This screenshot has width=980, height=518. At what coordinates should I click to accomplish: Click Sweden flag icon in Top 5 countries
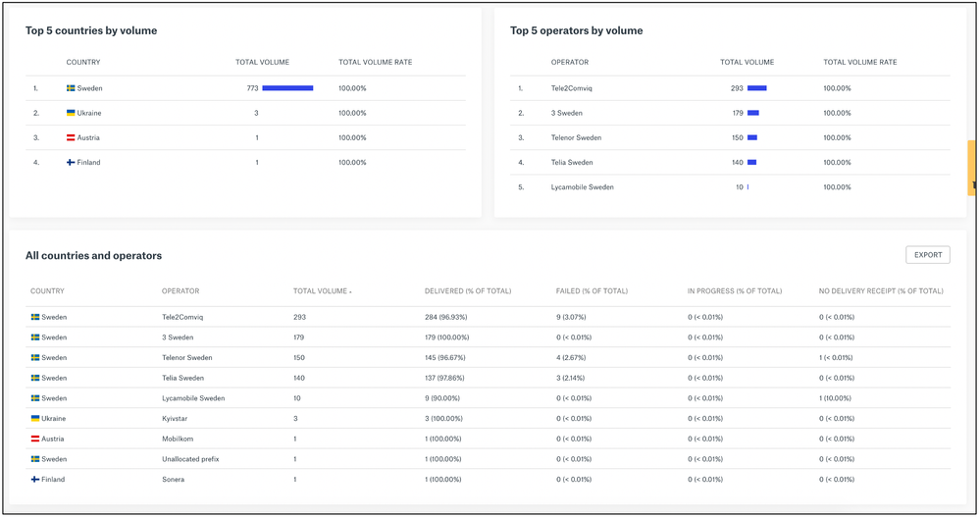point(71,88)
